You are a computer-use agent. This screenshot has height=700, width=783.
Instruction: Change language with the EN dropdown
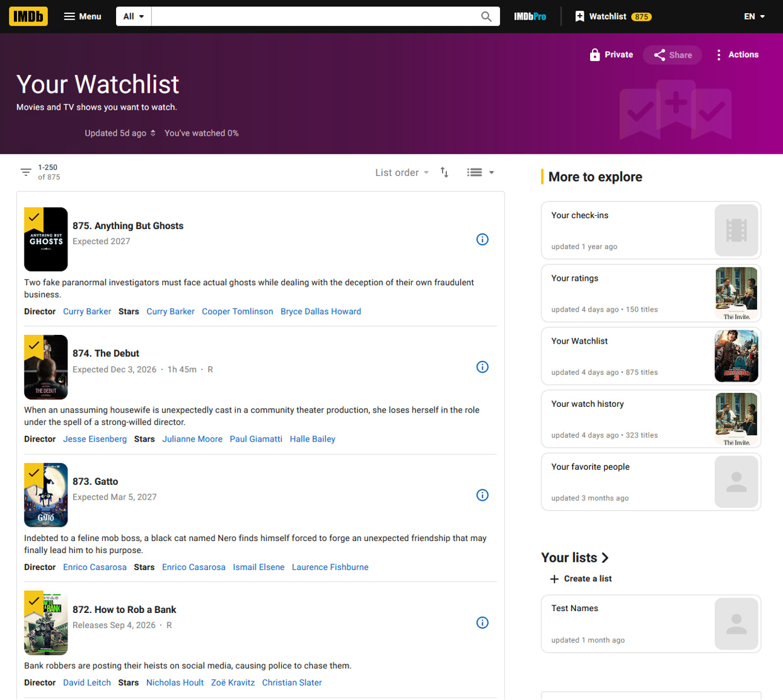pos(755,16)
